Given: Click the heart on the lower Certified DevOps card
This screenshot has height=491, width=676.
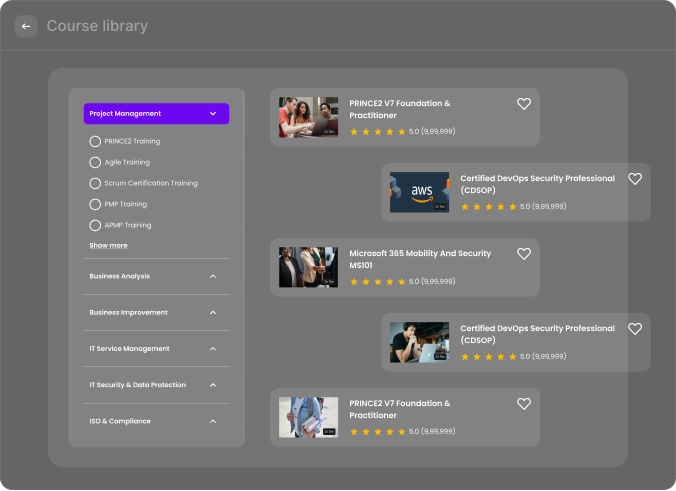Looking at the screenshot, I should 635,329.
